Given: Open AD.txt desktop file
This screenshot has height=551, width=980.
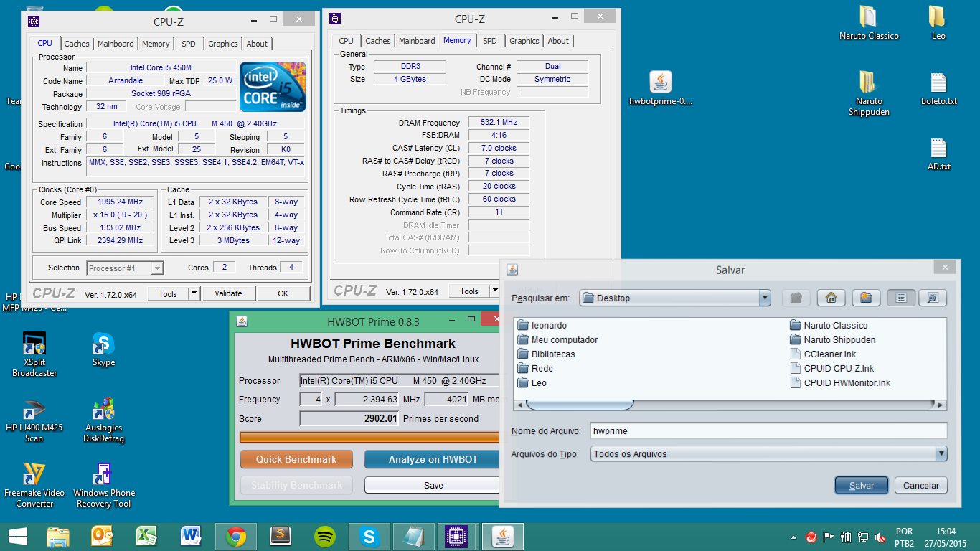Looking at the screenshot, I should point(939,154).
